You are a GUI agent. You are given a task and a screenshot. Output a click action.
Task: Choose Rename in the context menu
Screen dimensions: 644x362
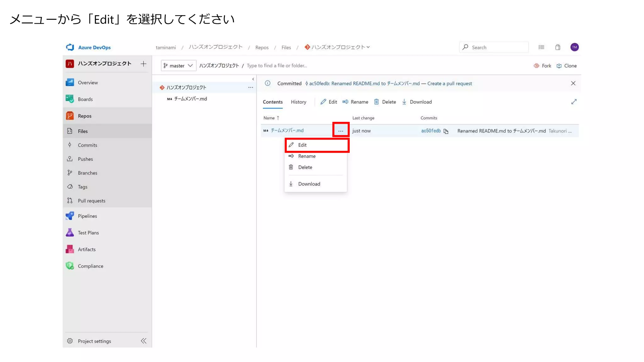[x=316, y=156]
